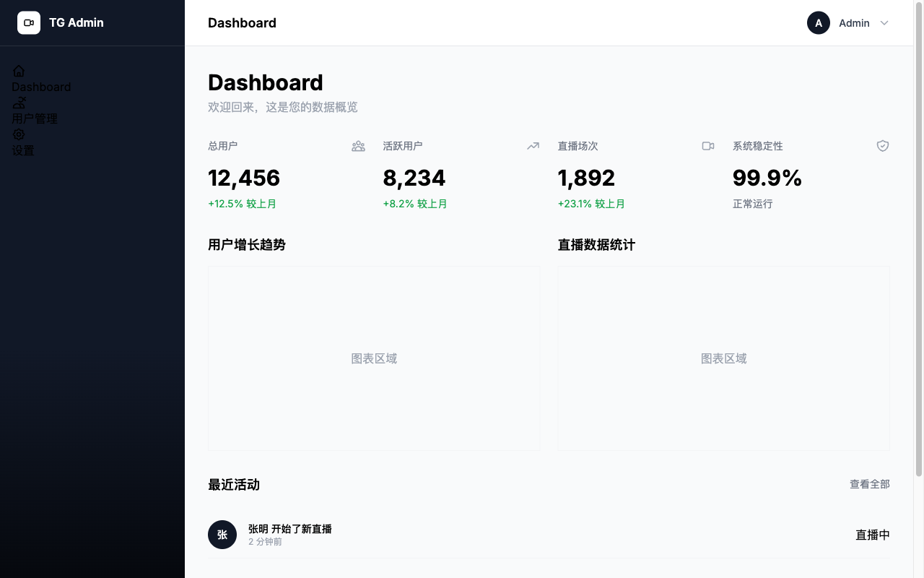Click the 查看全部 link

(x=869, y=484)
